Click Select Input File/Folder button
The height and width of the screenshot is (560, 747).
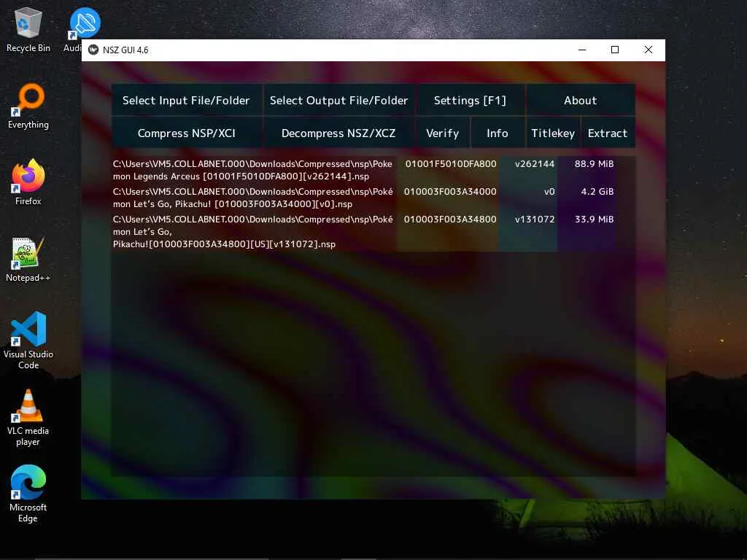pos(186,101)
